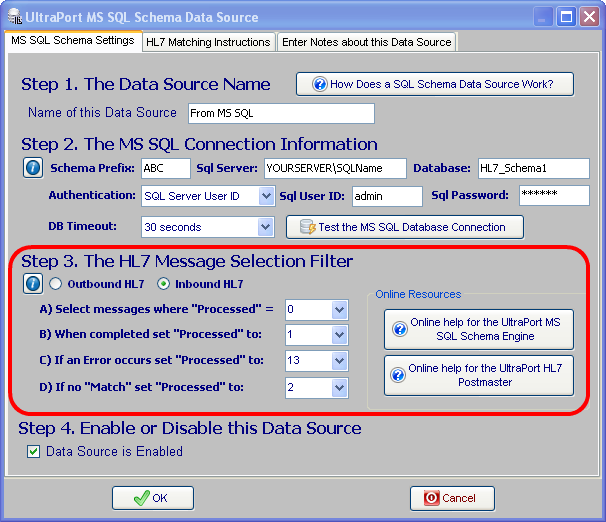Expand the 'If no Match' Processed dropdown
This screenshot has height=522, width=606.
(x=339, y=386)
